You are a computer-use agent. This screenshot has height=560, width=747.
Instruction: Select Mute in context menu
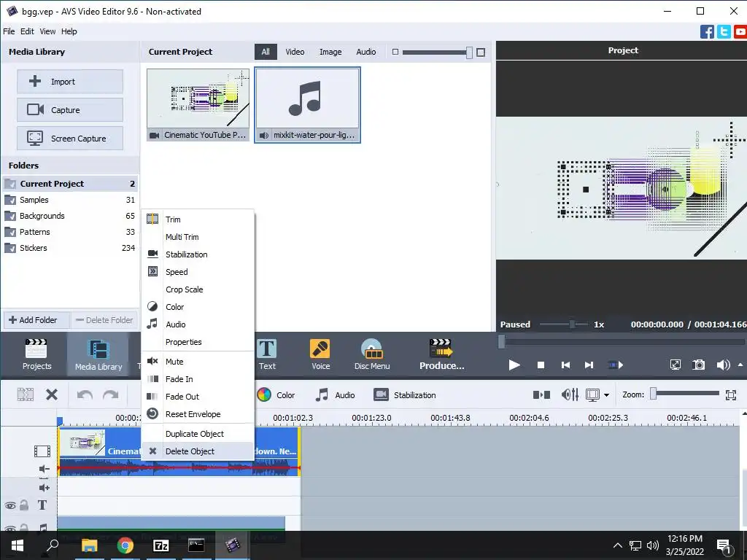pyautogui.click(x=198, y=362)
